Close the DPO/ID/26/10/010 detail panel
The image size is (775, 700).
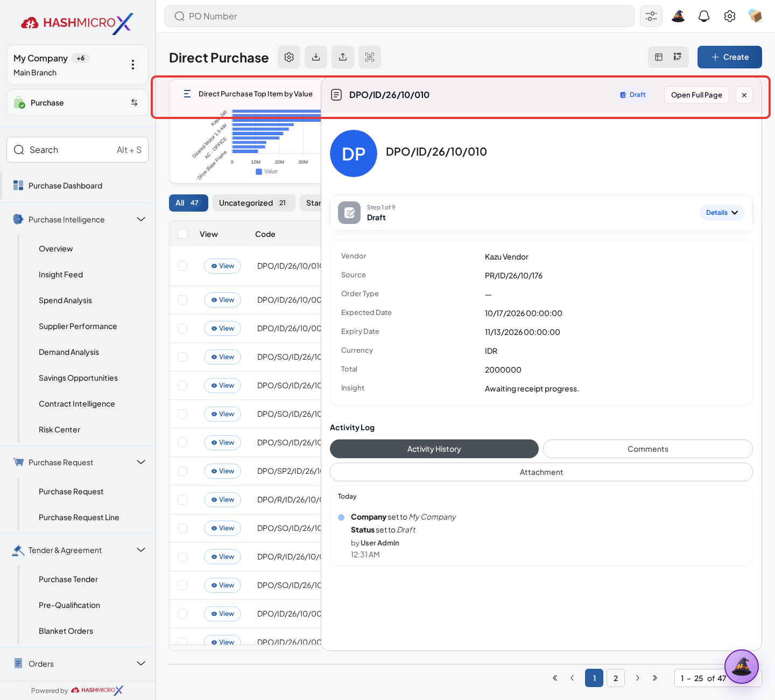(744, 95)
